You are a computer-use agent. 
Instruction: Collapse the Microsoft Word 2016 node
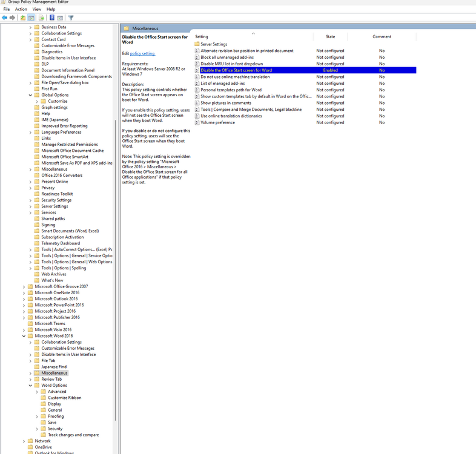pos(24,336)
